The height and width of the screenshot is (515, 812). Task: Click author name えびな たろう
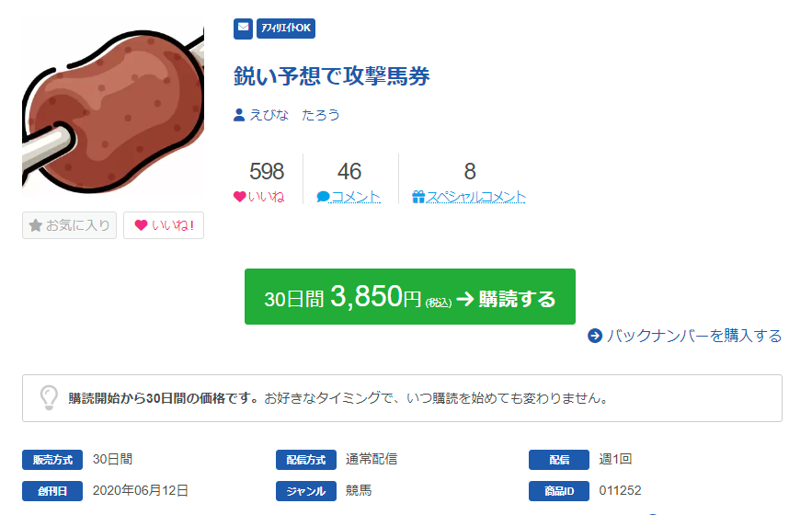(294, 115)
